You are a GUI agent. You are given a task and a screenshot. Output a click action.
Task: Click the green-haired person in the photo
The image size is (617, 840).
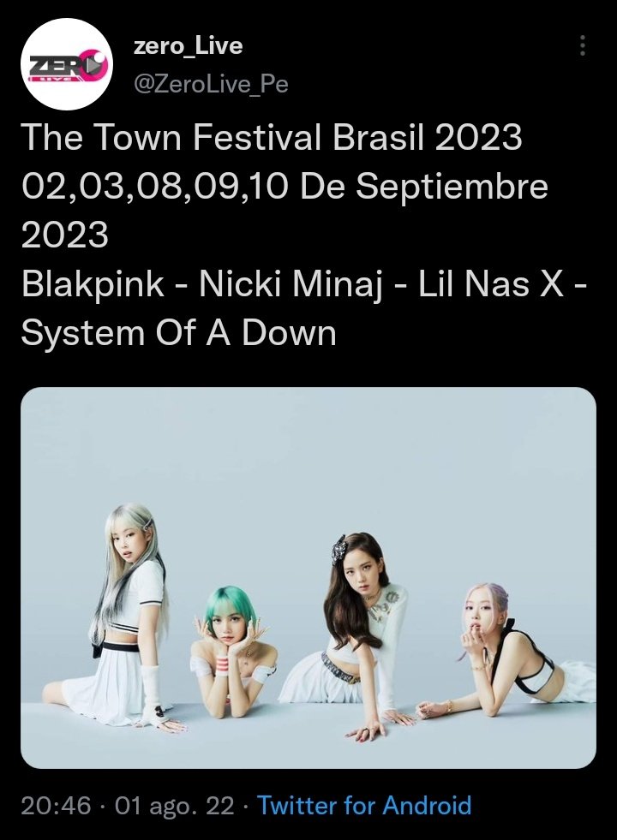(x=234, y=648)
